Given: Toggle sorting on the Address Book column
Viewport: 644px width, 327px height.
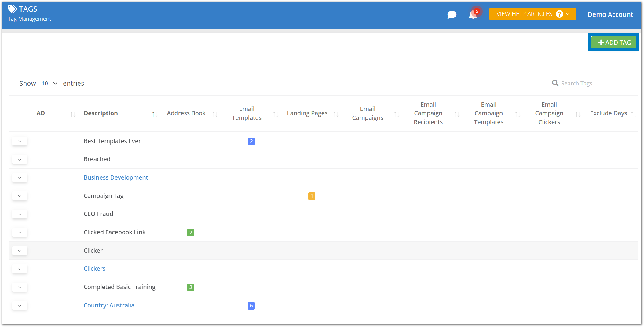Looking at the screenshot, I should [x=216, y=113].
